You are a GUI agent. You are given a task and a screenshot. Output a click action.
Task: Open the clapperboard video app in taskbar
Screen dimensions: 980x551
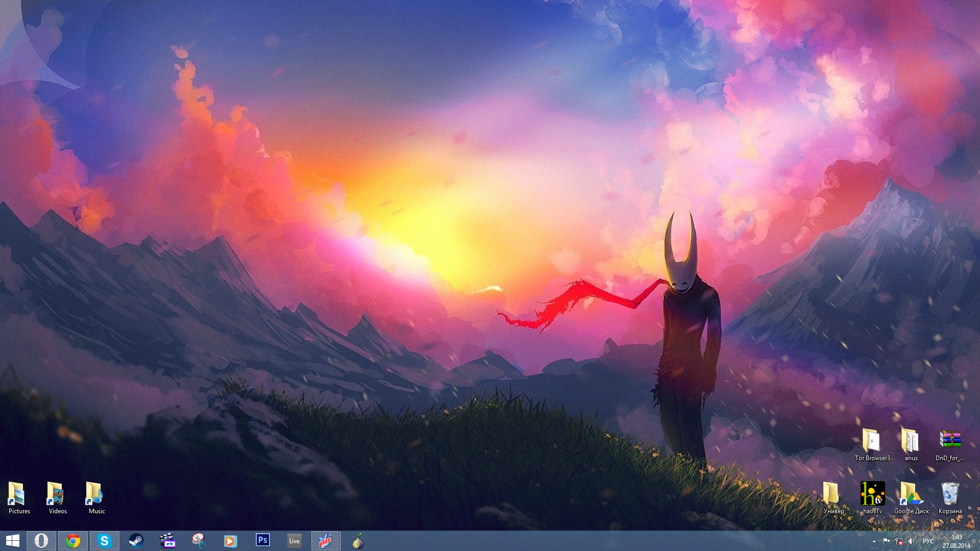coord(167,541)
